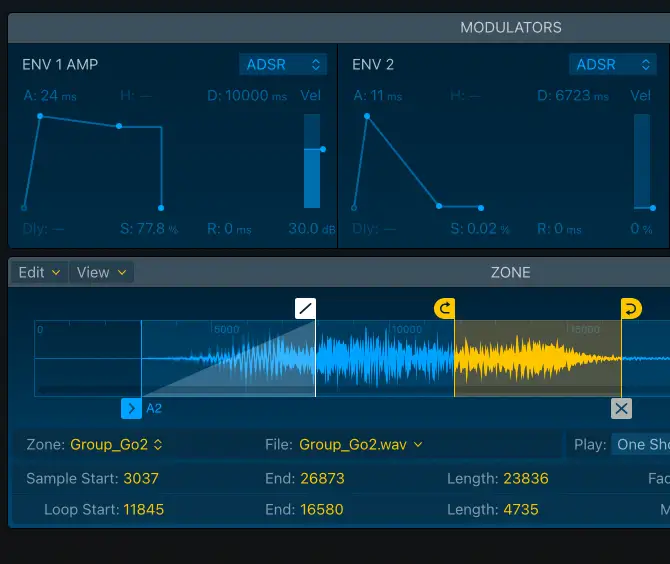
Task: Click the Loop Start value 11845
Action: point(143,510)
